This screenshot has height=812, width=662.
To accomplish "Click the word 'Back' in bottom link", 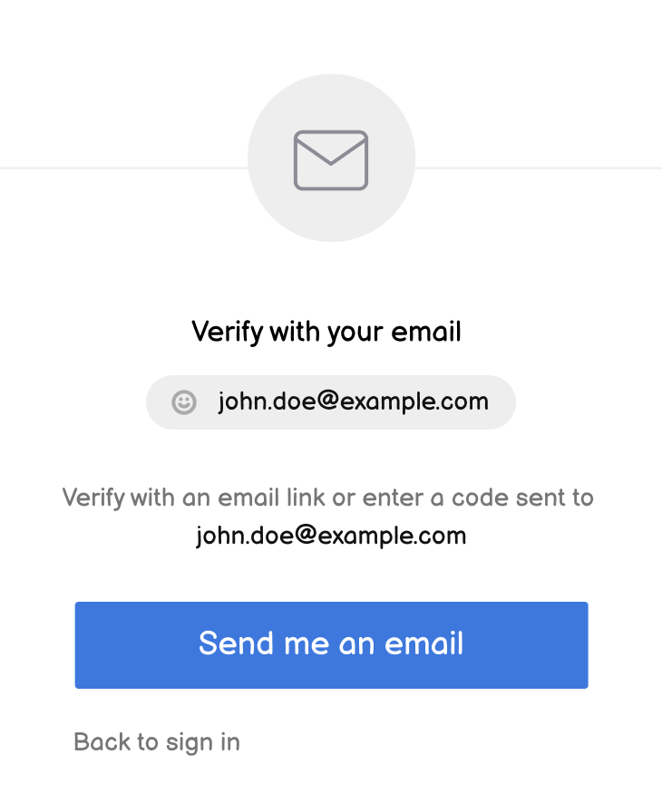I will tap(102, 742).
